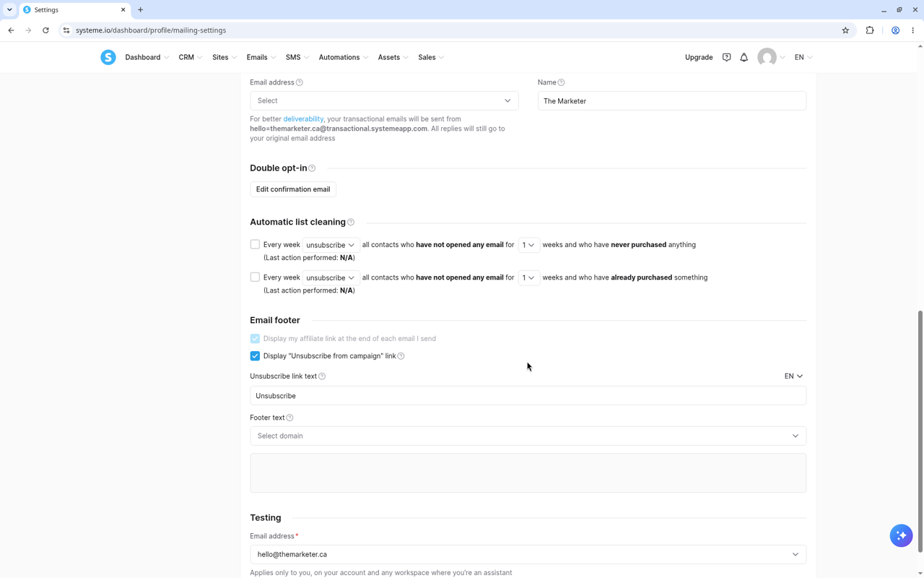
Task: Open the Footer text Select domain dropdown
Action: coord(528,436)
